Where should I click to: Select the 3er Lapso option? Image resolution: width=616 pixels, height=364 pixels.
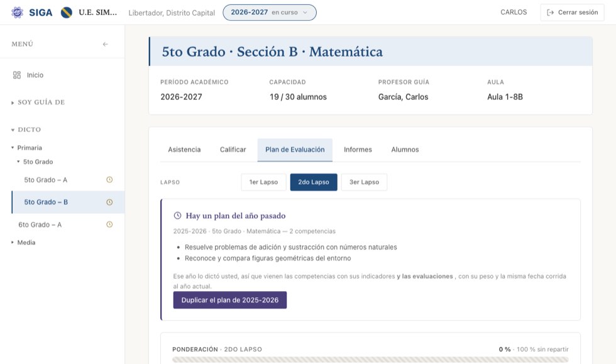364,182
